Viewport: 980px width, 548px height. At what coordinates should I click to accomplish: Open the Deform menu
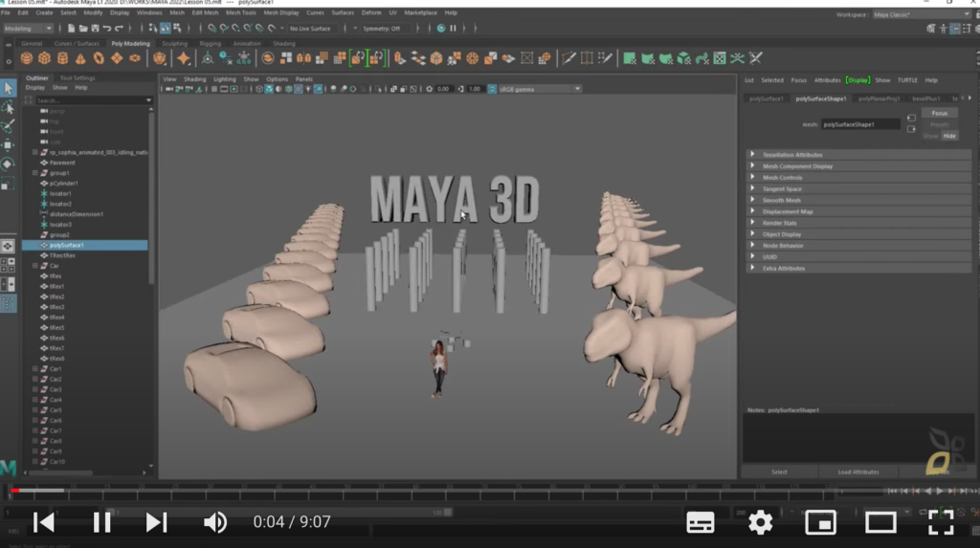[370, 12]
